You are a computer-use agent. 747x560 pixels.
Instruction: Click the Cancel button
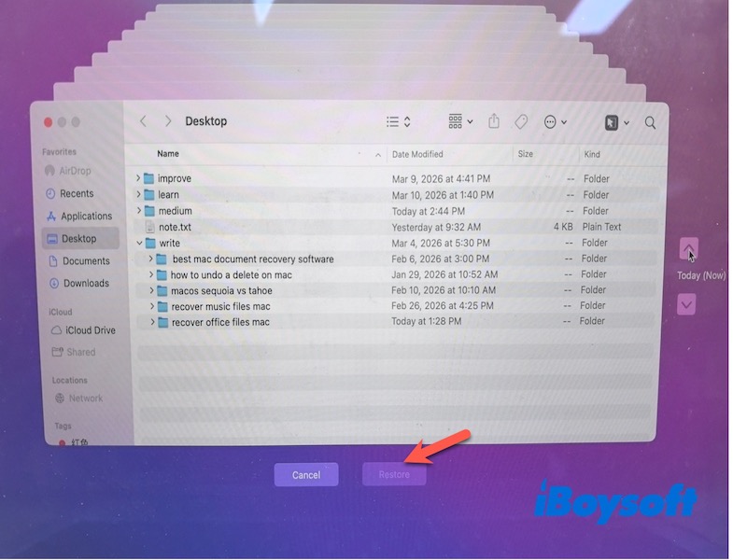click(x=306, y=474)
